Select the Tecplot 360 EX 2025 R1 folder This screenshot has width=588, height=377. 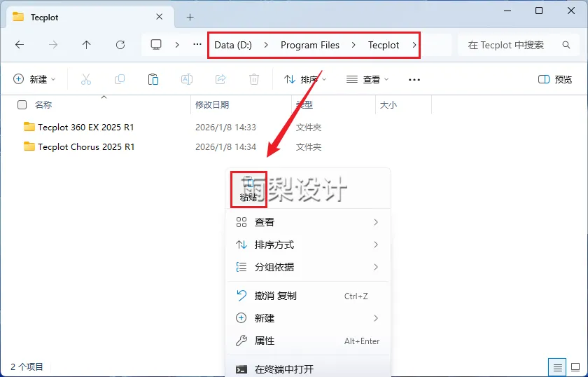click(x=86, y=128)
